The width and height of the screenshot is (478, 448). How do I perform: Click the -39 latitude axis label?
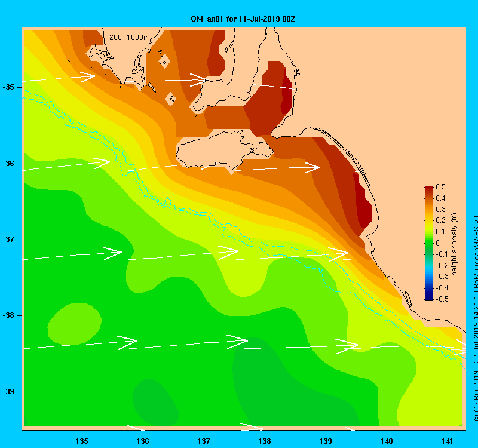[8, 392]
